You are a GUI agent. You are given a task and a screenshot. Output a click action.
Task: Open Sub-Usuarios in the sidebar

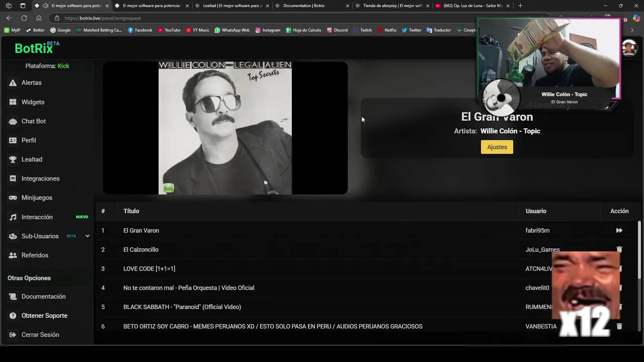pyautogui.click(x=40, y=236)
